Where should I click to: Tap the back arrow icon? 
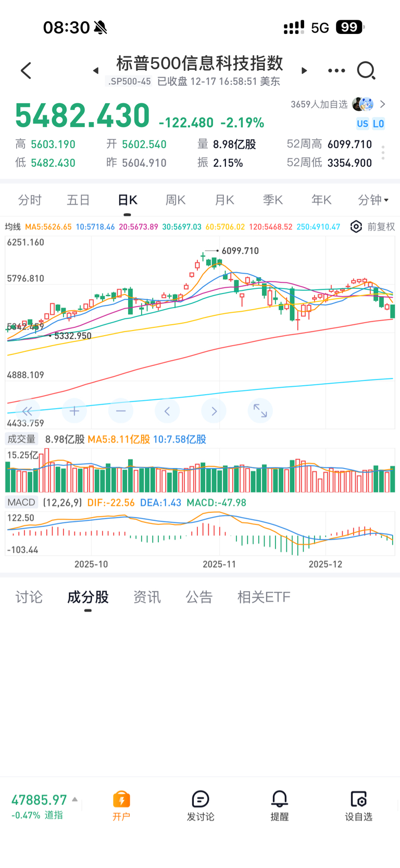(x=26, y=70)
